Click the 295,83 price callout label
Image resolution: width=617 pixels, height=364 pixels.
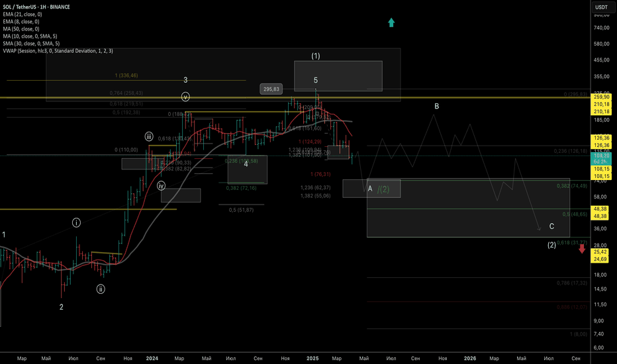(271, 89)
